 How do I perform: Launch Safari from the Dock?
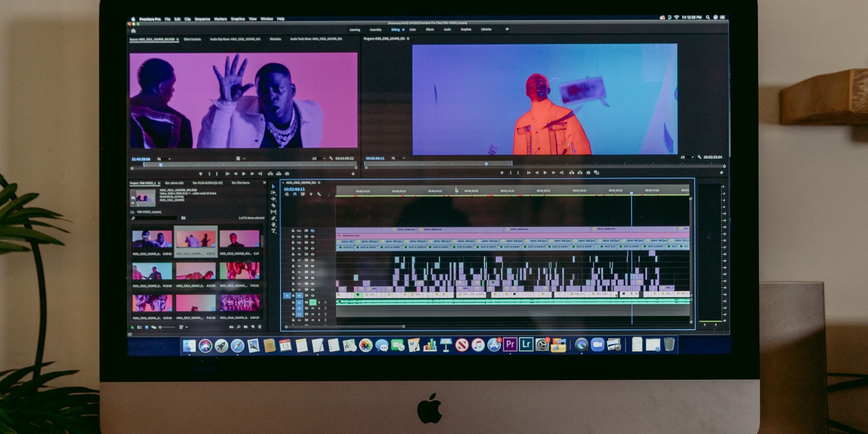click(237, 345)
